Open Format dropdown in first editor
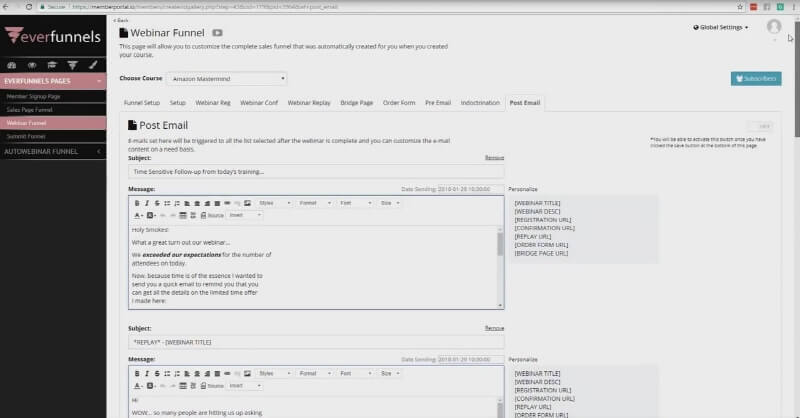Viewport: 800px width, 418px height. point(315,203)
